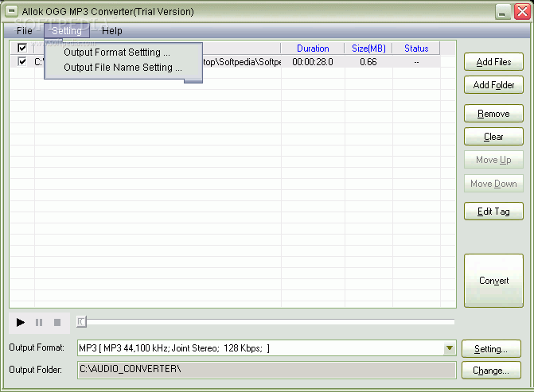Choose Output File Name Setting entry
The height and width of the screenshot is (392, 534).
pos(123,68)
